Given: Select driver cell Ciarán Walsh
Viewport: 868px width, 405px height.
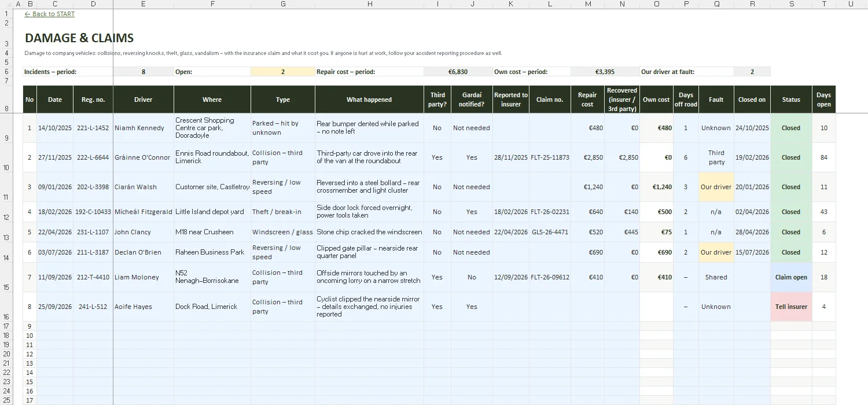Looking at the screenshot, I should 143,187.
